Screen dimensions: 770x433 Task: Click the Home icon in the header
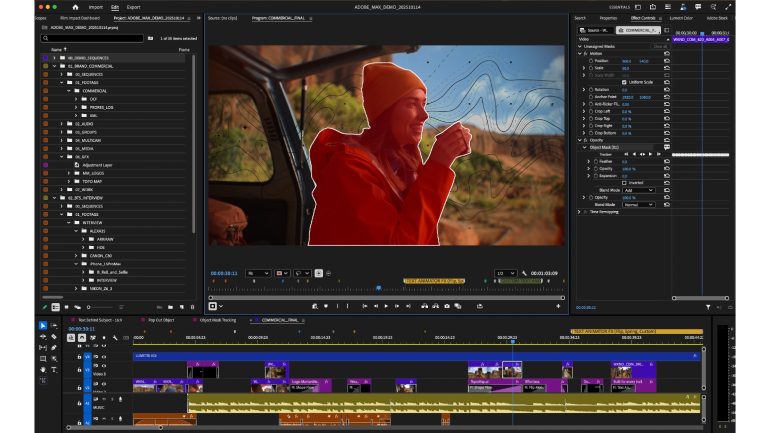point(75,6)
